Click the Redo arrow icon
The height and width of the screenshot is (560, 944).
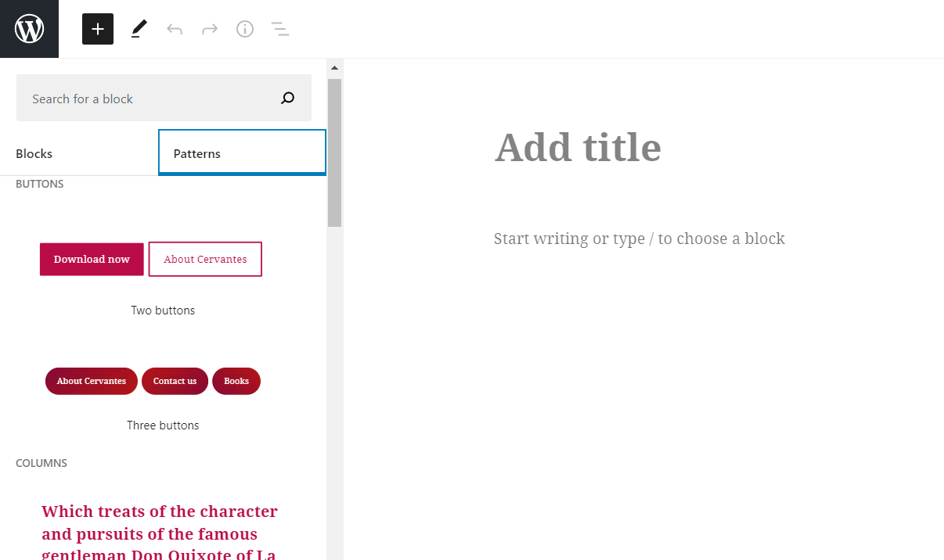point(210,30)
